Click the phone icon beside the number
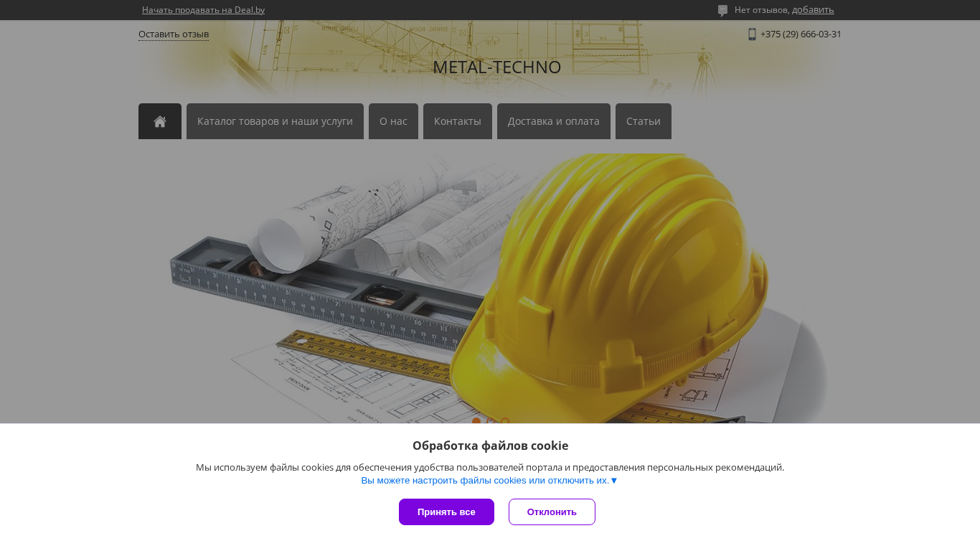The width and height of the screenshot is (980, 551). click(752, 34)
